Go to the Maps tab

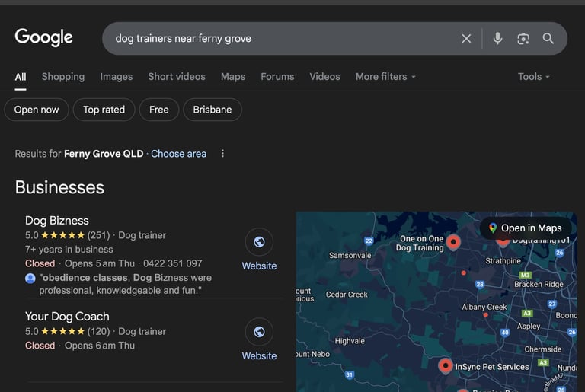233,77
